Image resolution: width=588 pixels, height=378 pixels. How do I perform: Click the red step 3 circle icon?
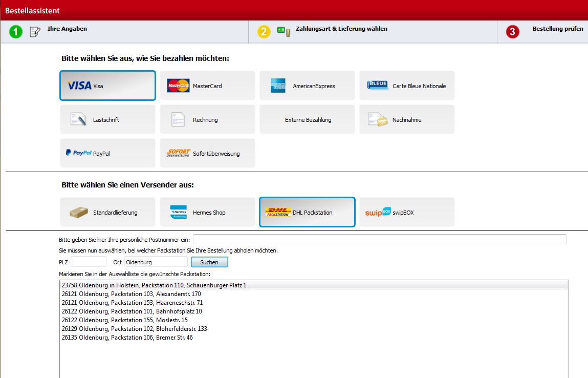coord(513,32)
